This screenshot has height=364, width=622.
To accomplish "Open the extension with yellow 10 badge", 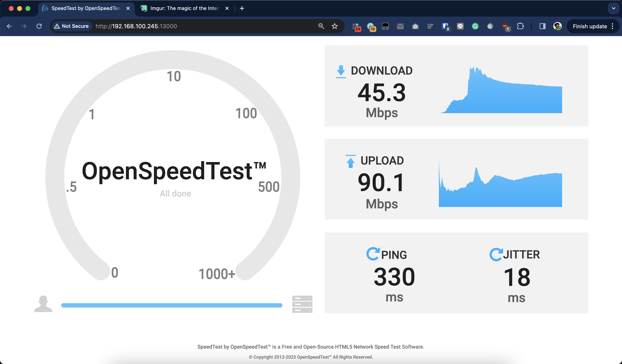I will (x=371, y=27).
